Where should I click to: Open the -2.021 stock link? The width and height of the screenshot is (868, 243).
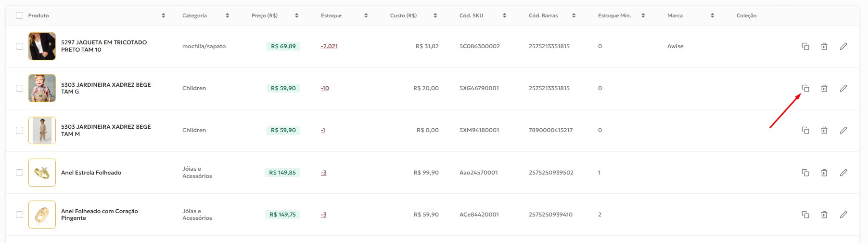(x=329, y=46)
